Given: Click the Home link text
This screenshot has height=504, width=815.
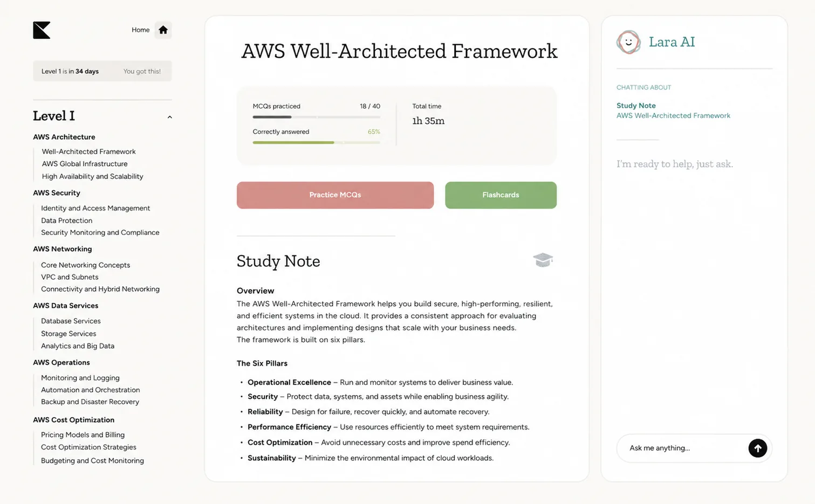Looking at the screenshot, I should (x=141, y=30).
